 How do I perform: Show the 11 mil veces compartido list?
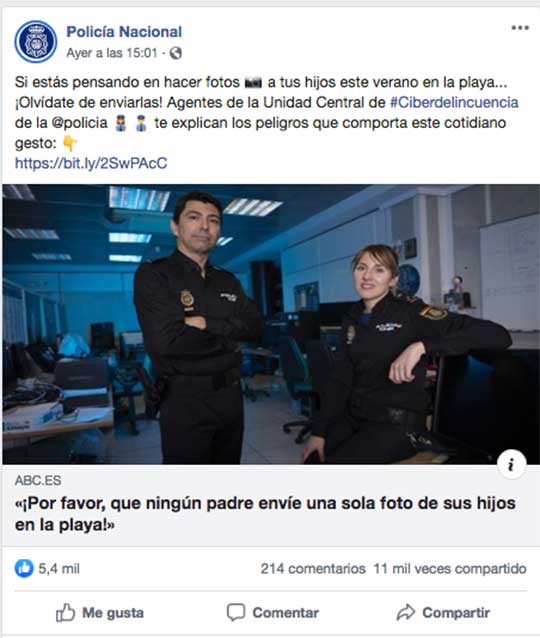(x=450, y=568)
